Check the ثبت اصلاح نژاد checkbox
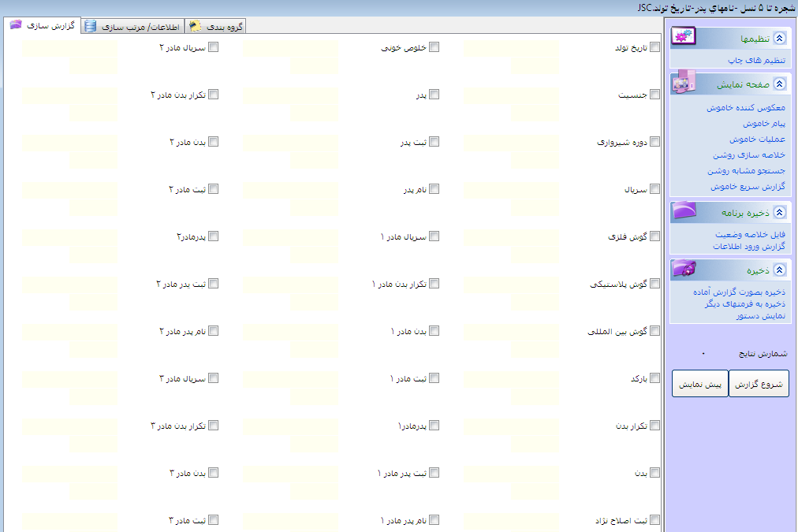 tap(655, 520)
